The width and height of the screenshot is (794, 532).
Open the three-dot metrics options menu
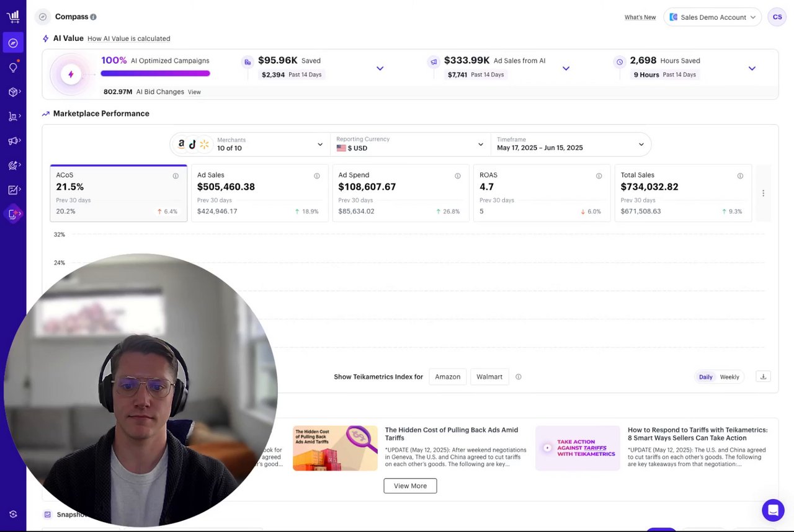click(x=763, y=193)
